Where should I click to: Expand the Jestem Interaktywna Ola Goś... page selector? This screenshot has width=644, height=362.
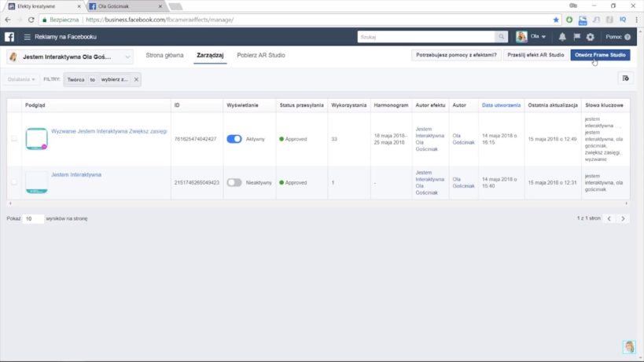click(70, 57)
